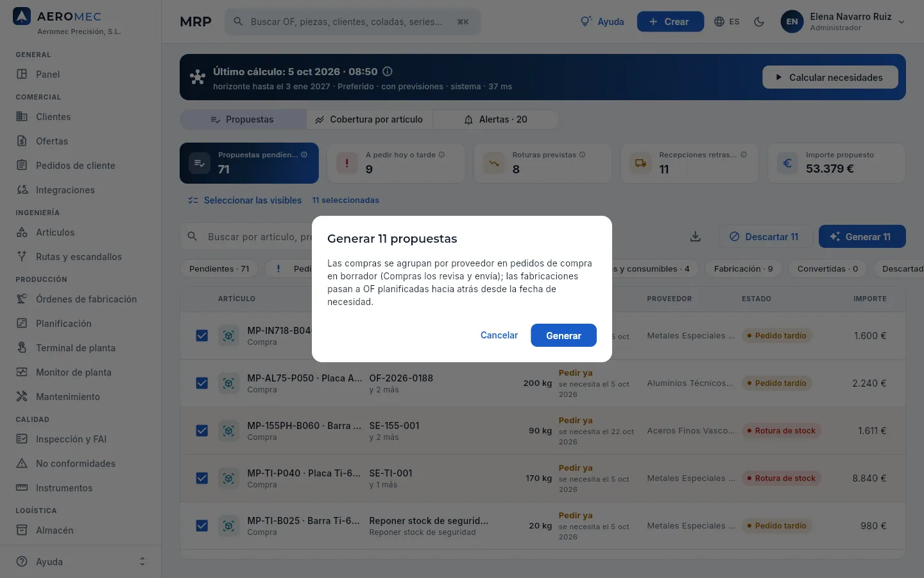Expand Elena Navarro Ruiz user menu
This screenshot has height=578, width=924.
[x=843, y=22]
